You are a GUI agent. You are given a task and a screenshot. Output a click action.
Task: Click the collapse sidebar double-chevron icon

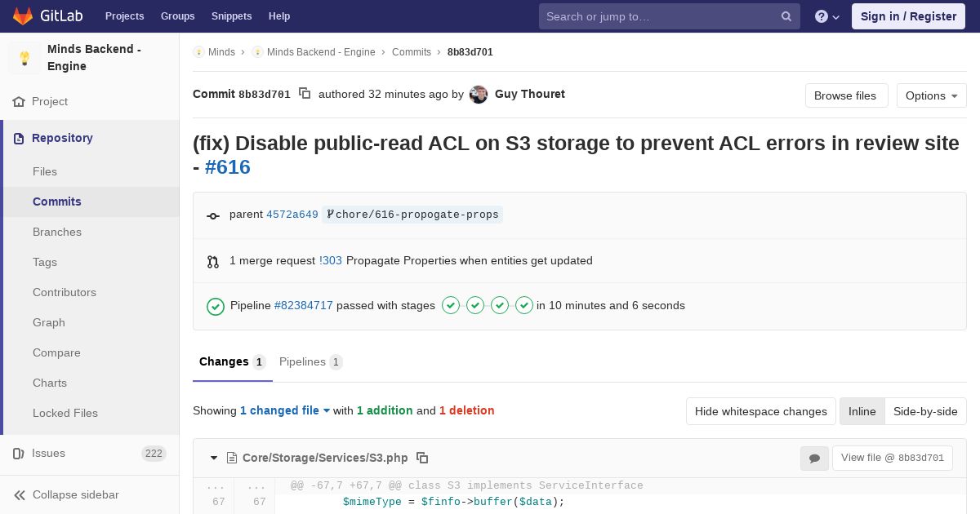20,494
